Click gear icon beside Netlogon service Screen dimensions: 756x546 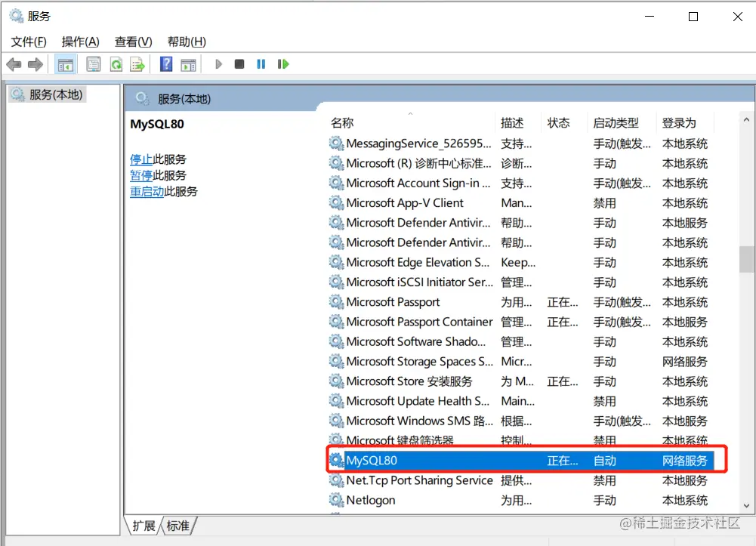[x=336, y=500]
